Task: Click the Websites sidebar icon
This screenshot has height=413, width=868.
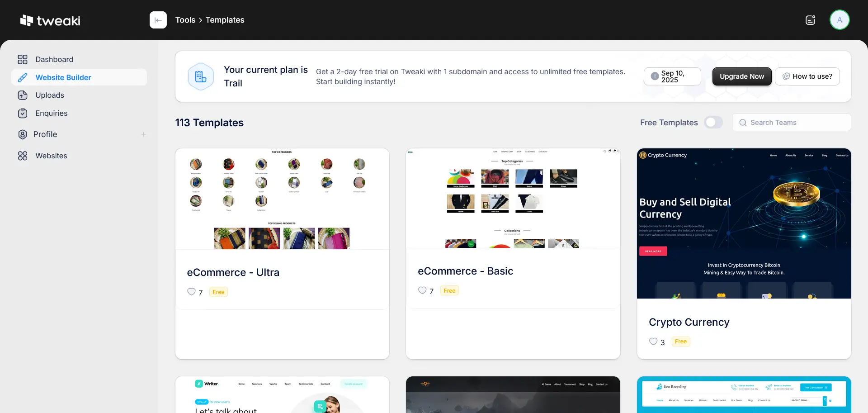Action: (23, 155)
